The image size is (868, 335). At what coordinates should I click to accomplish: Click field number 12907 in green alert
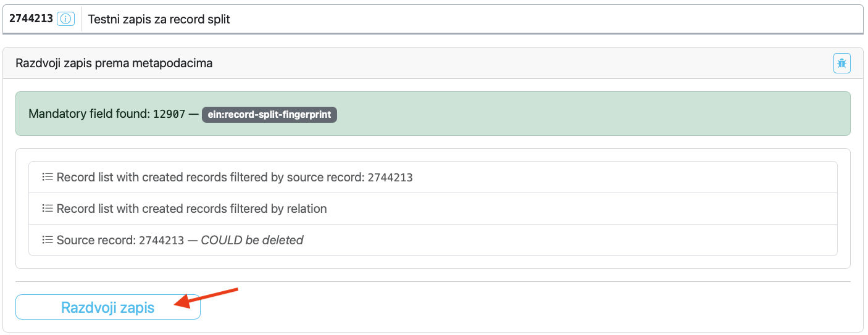(169, 114)
